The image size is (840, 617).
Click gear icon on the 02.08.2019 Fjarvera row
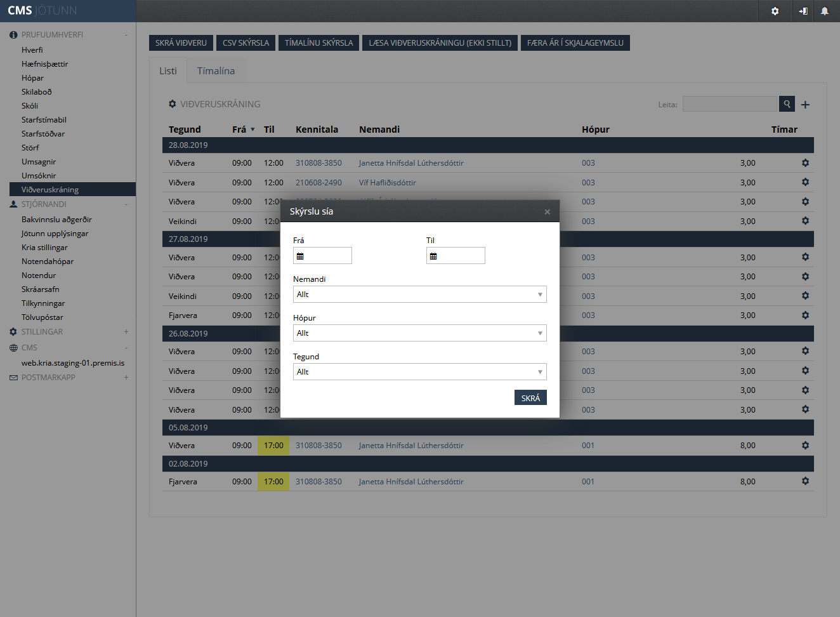tap(805, 481)
